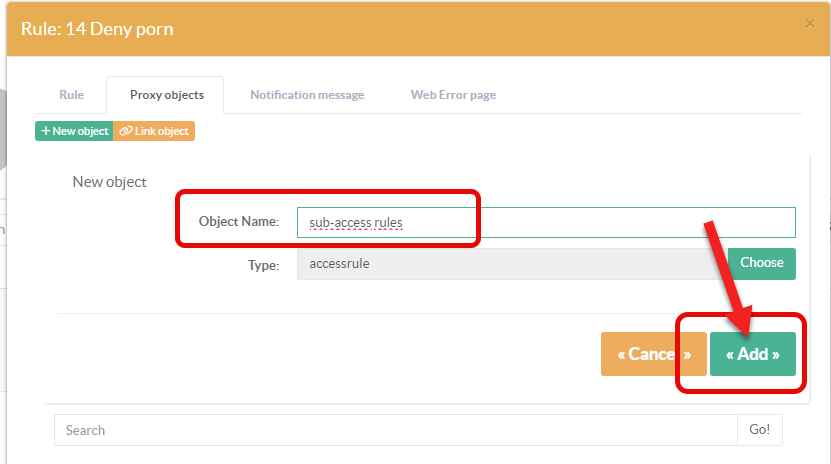Select the Proxy objects tab
The height and width of the screenshot is (464, 831).
pos(166,95)
